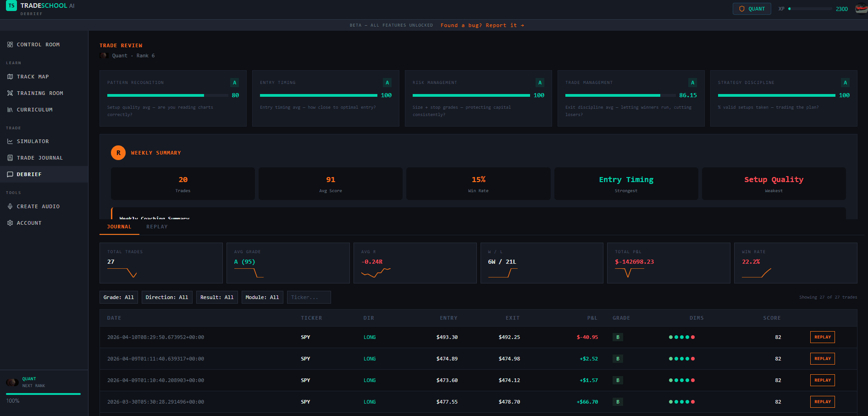Expand the Direction filter dropdown
The height and width of the screenshot is (416, 868).
[x=167, y=297]
